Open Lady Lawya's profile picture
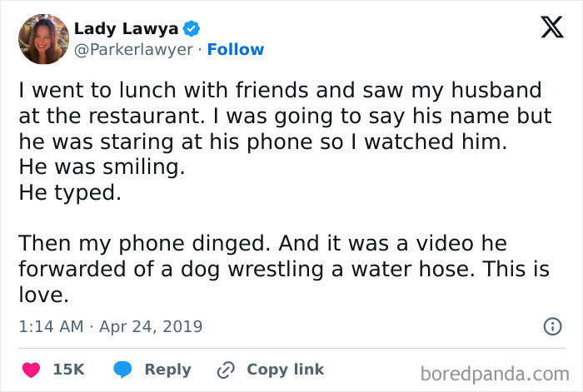The image size is (583, 392). (x=43, y=39)
